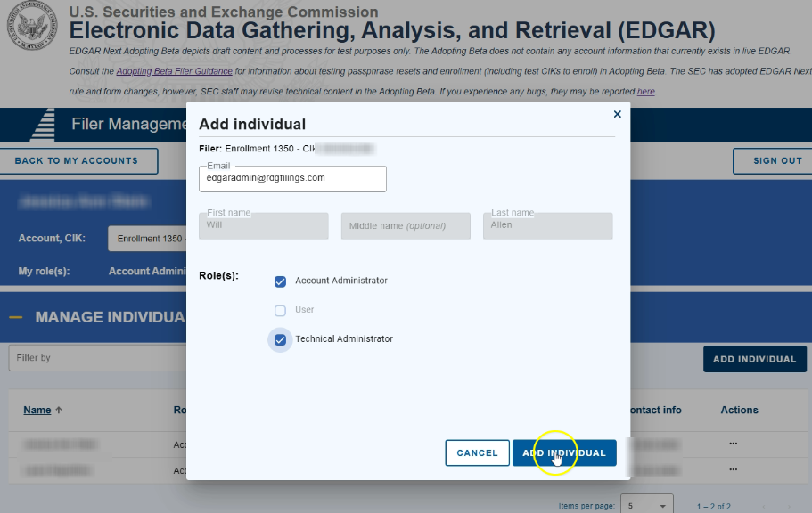This screenshot has height=513, width=812.
Task: Open actions ellipsis for first individual row
Action: click(734, 443)
